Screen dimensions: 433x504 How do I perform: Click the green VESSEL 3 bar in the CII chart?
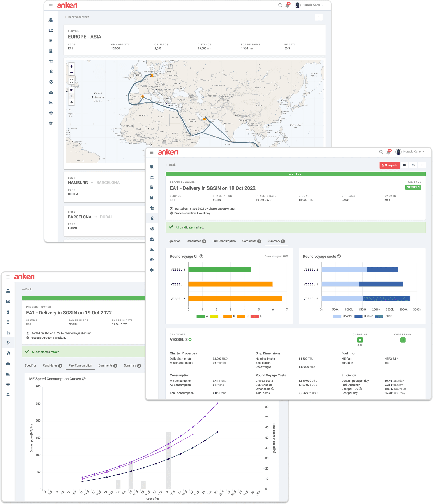pyautogui.click(x=219, y=270)
